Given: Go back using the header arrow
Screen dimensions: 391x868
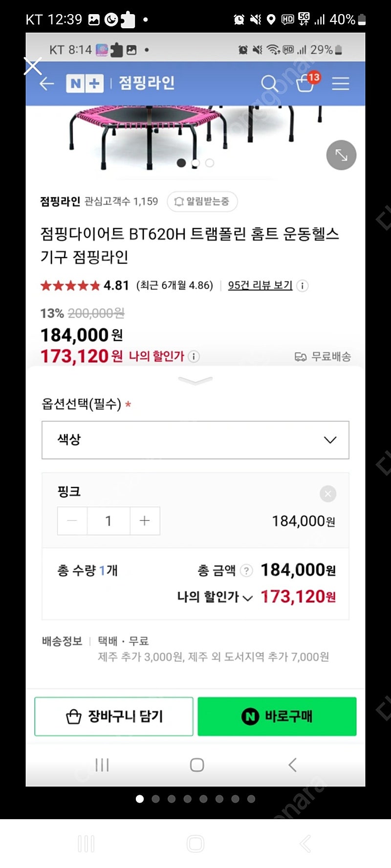Looking at the screenshot, I should [x=47, y=83].
